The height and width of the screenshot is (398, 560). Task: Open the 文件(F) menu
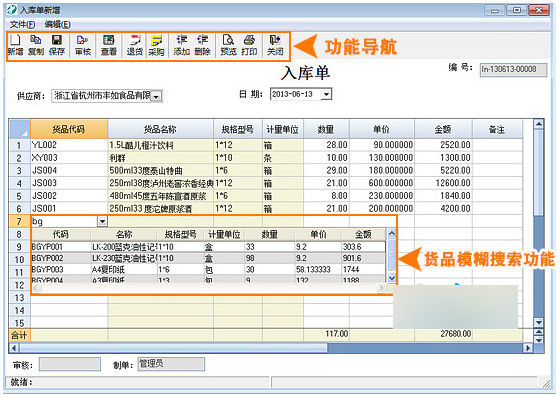[22, 24]
